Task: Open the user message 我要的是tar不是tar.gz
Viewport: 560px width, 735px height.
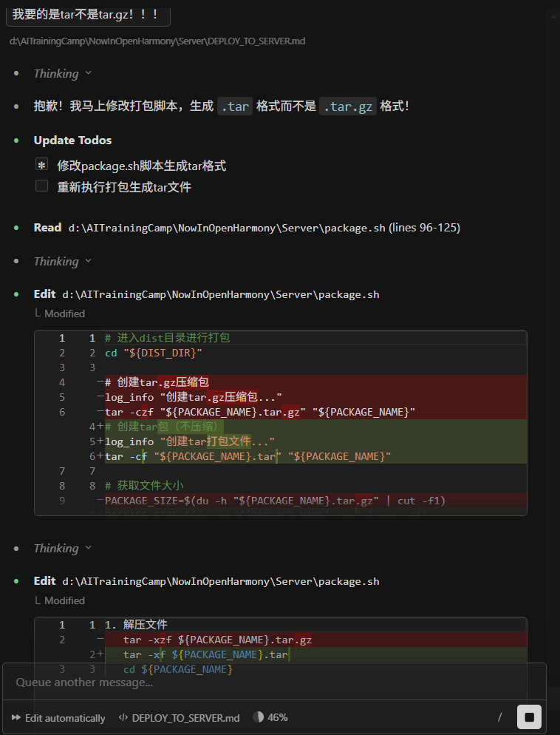Action: point(87,14)
